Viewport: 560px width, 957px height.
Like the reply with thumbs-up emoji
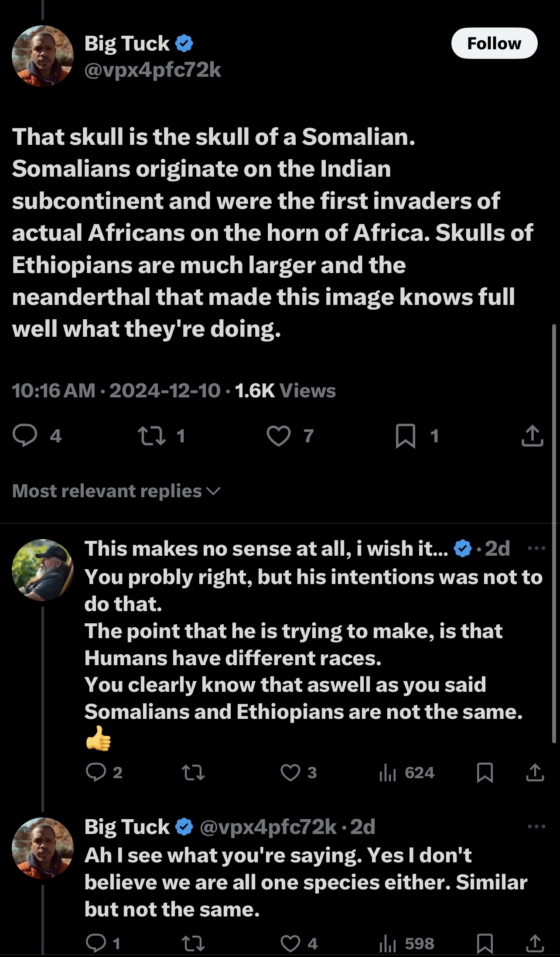(x=290, y=772)
